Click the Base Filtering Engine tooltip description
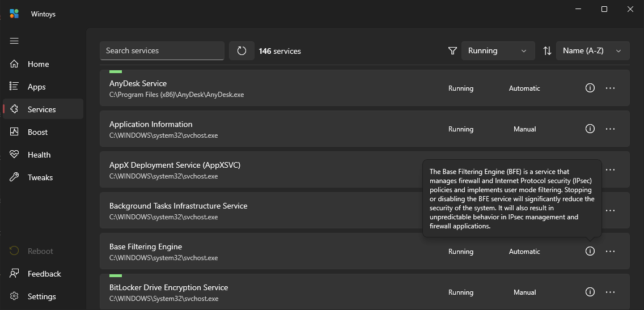 pyautogui.click(x=512, y=198)
